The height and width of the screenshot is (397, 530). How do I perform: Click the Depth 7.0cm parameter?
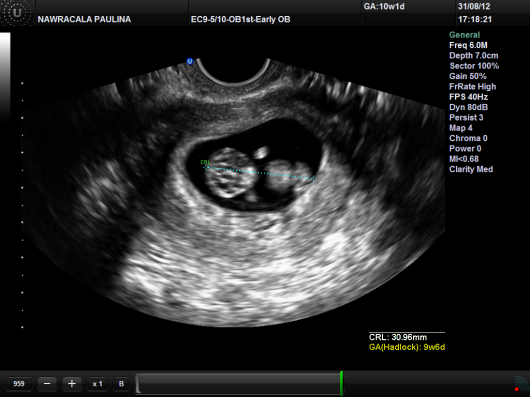point(474,55)
